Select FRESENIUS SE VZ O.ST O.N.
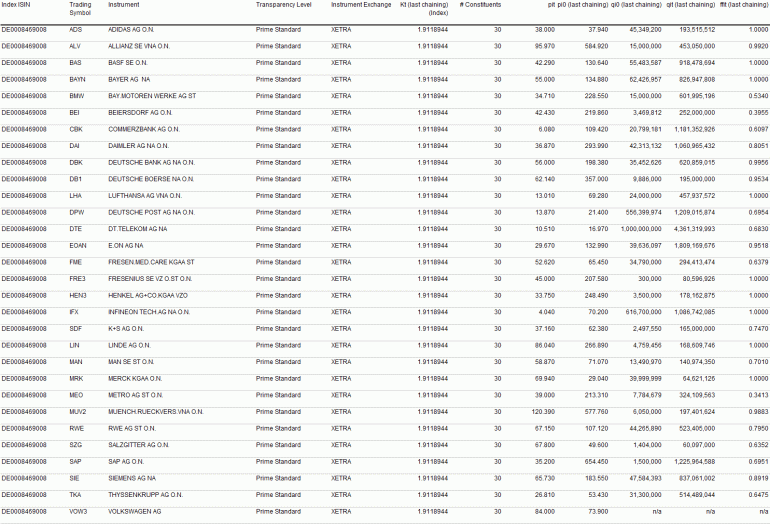 tap(150, 279)
